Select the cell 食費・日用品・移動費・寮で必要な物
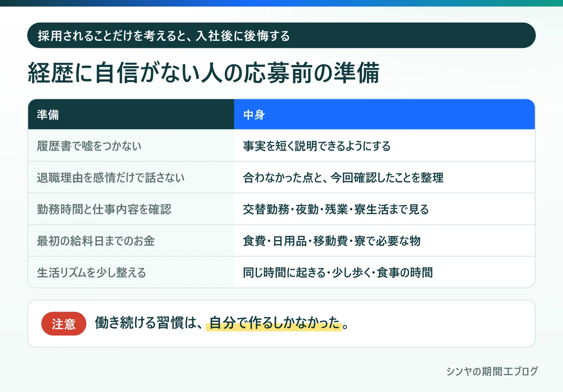 click(x=384, y=241)
